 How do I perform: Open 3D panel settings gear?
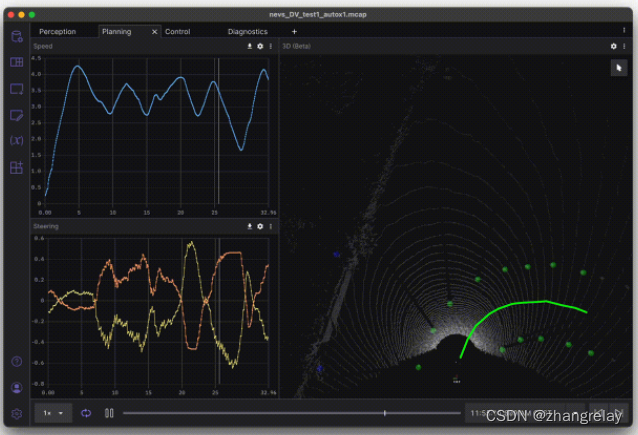click(x=614, y=46)
